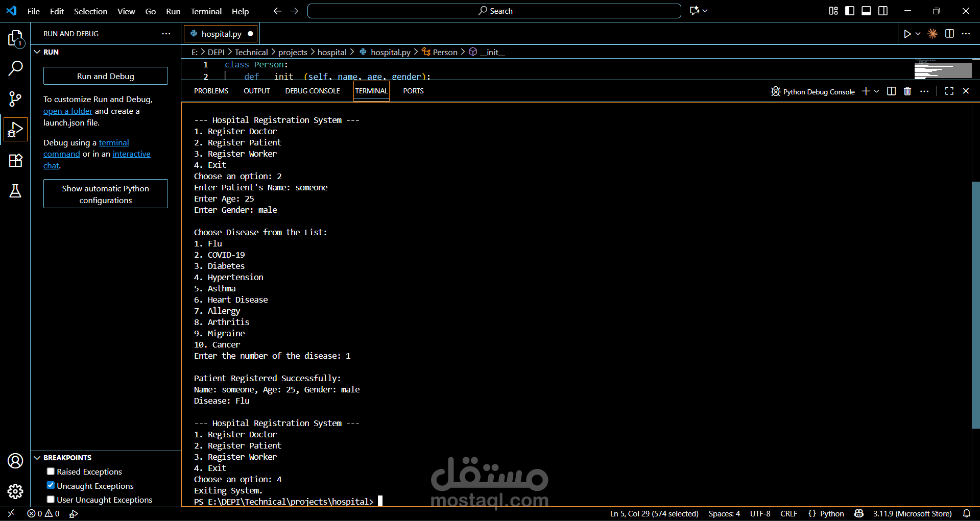Select the Run and Debug activity icon
The height and width of the screenshot is (521, 980).
pos(15,130)
